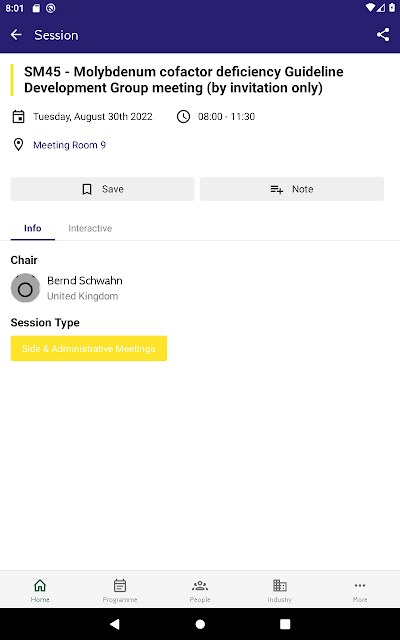The height and width of the screenshot is (640, 400).
Task: Go to Home in bottom navigation
Action: coord(40,590)
